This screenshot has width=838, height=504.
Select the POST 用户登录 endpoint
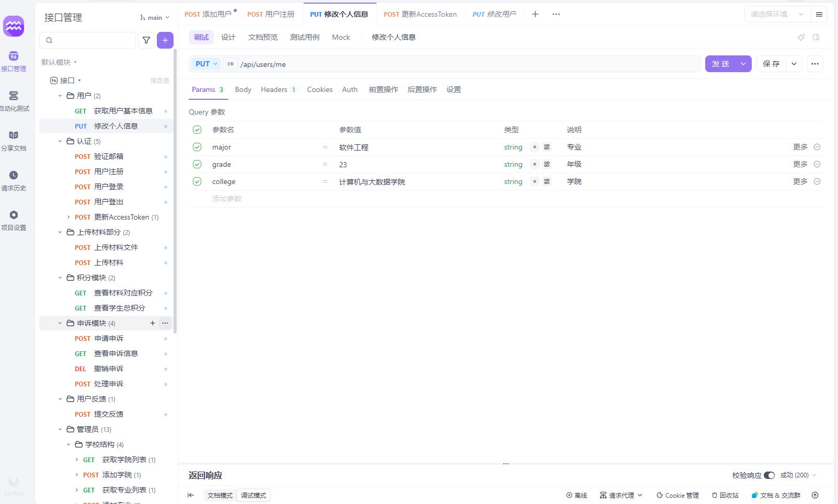[106, 187]
